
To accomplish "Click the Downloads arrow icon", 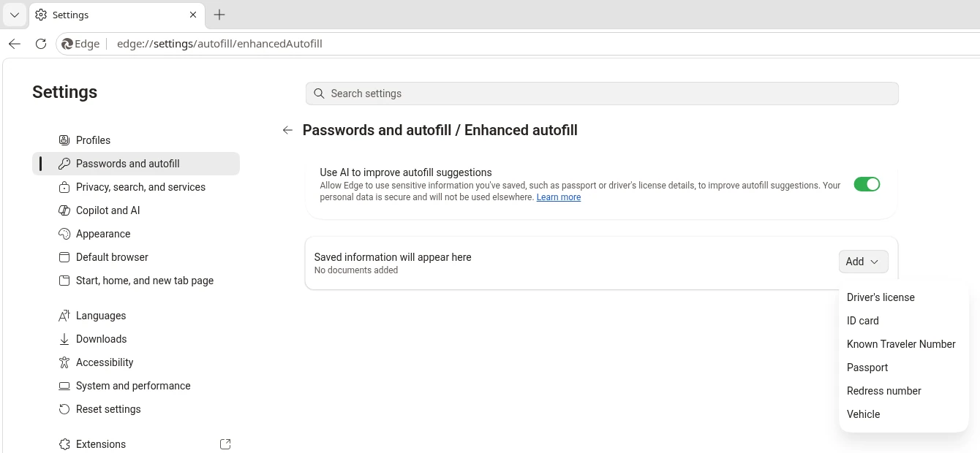I will [64, 339].
